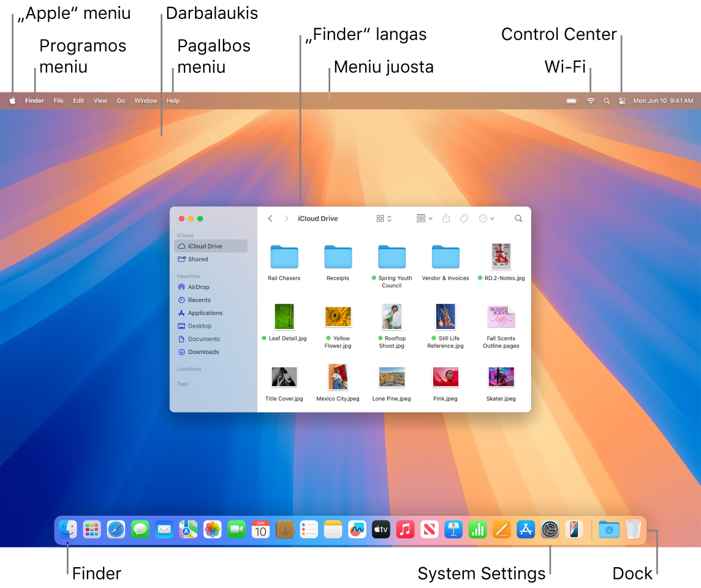Search in the Finder window
Image resolution: width=701 pixels, height=588 pixels.
click(x=518, y=219)
